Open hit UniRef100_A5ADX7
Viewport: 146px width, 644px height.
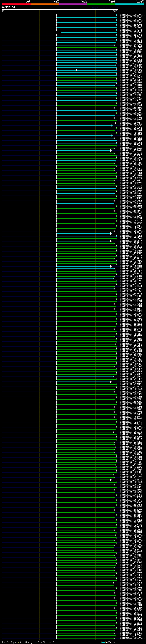(131, 57)
